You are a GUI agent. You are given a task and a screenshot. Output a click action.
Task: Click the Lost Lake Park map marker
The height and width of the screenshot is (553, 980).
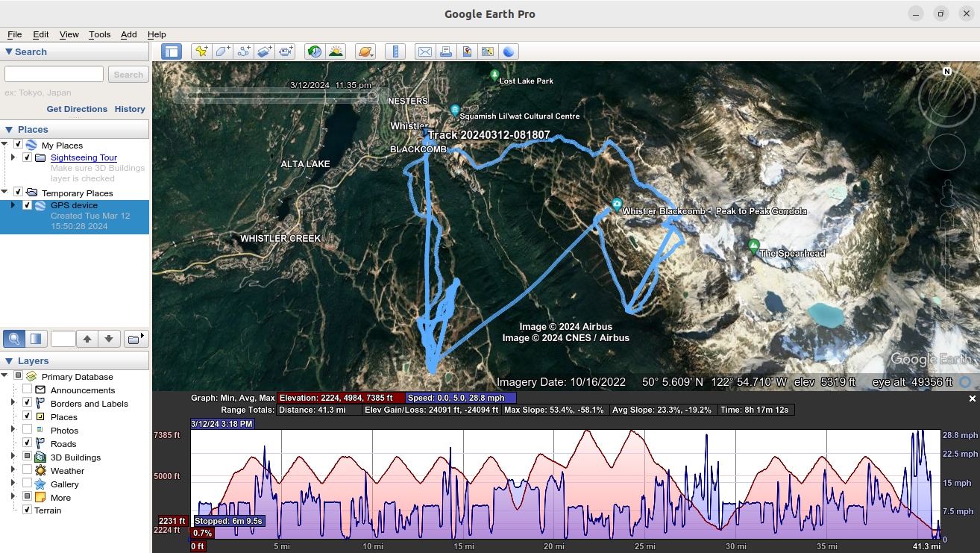point(494,75)
